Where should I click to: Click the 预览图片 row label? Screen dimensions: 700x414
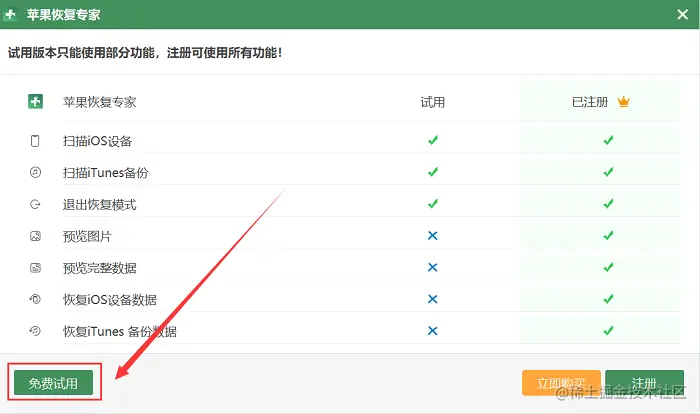pyautogui.click(x=87, y=236)
